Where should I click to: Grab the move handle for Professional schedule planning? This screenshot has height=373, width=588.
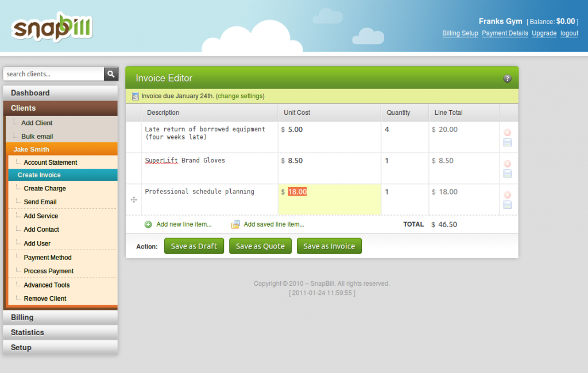coord(134,200)
